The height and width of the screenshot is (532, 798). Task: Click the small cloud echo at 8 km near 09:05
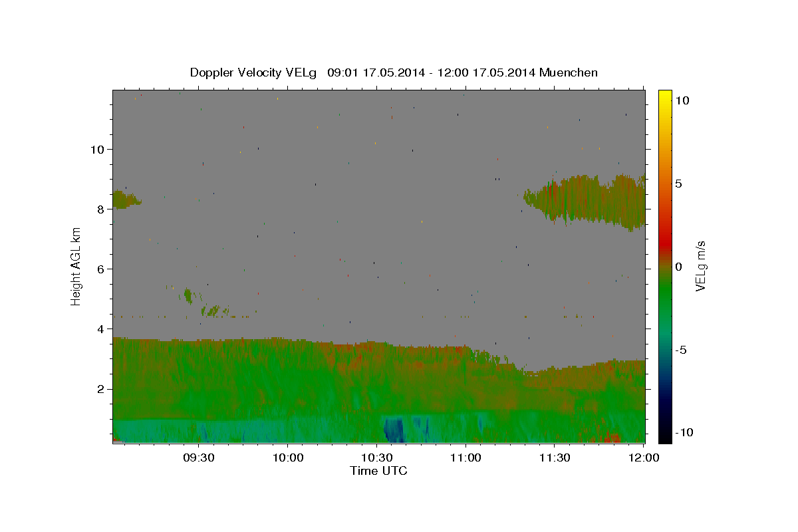125,199
